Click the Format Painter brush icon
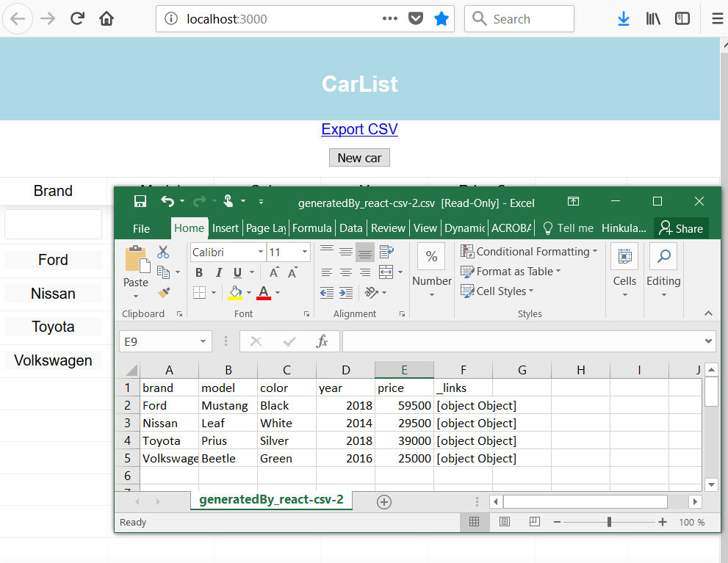728x563 pixels. [164, 292]
